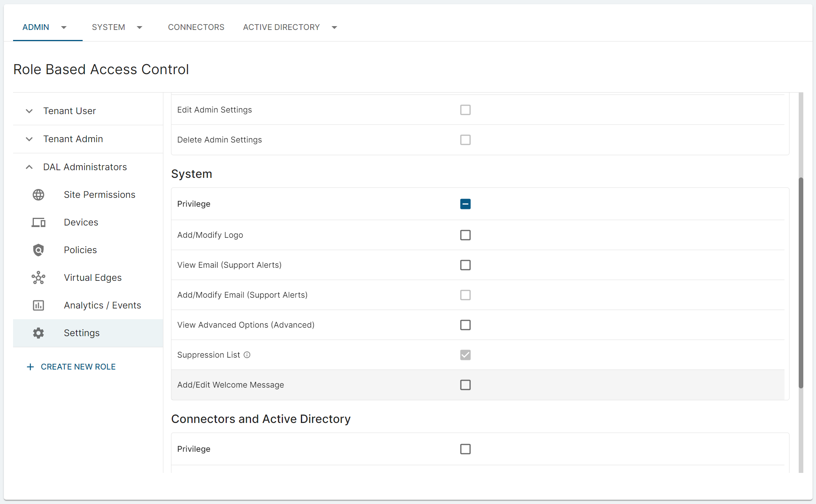The width and height of the screenshot is (816, 504).
Task: Enable the Add/Modify Logo checkbox
Action: [x=465, y=235]
